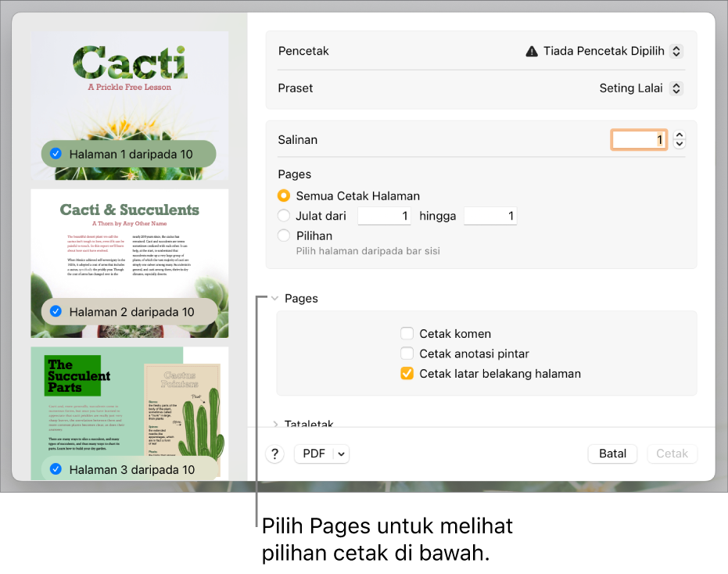Click the no-printer warning triangle icon
This screenshot has height=574, width=728.
tap(532, 51)
